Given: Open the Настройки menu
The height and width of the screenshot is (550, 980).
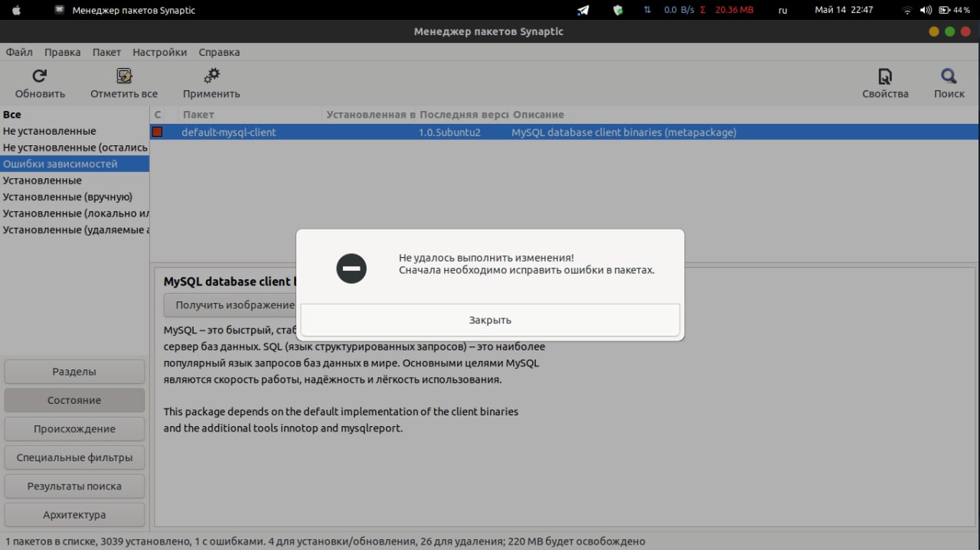Looking at the screenshot, I should click(159, 52).
